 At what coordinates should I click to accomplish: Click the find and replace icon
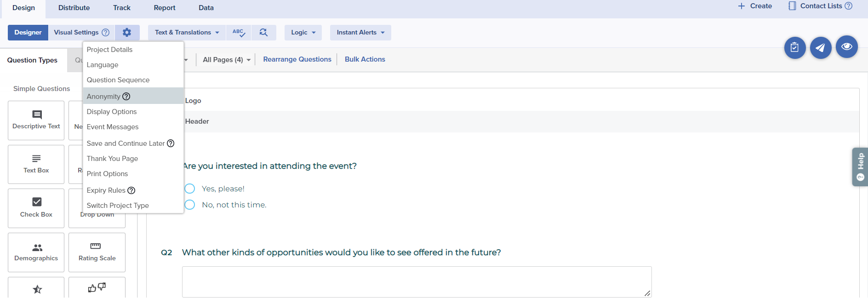pyautogui.click(x=263, y=33)
